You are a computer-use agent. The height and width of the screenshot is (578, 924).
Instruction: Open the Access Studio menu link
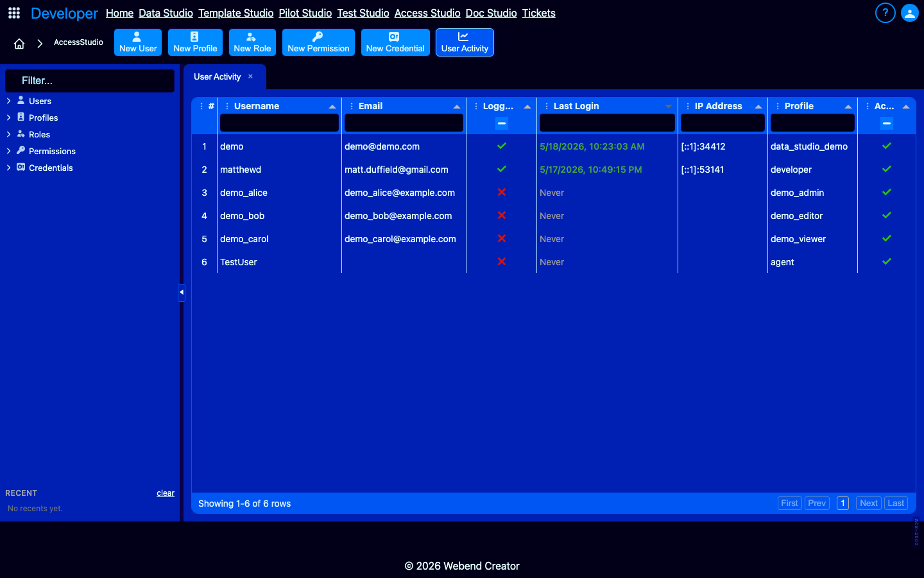(x=427, y=13)
